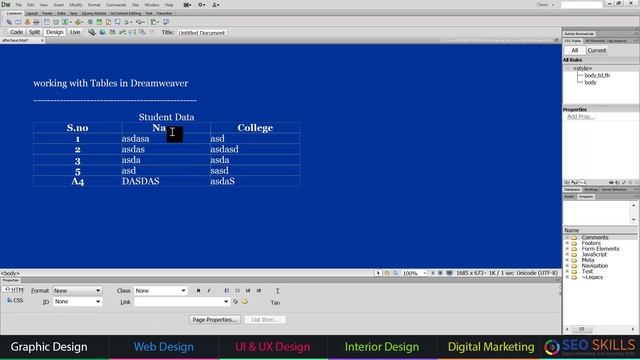Image resolution: width=640 pixels, height=360 pixels.
Task: Click the Point to File icon
Action: point(236,302)
